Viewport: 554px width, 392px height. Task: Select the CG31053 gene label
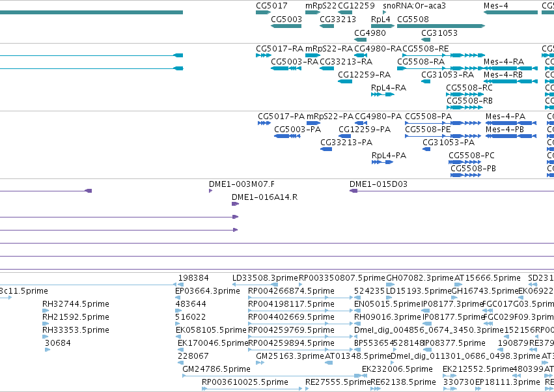coord(439,33)
